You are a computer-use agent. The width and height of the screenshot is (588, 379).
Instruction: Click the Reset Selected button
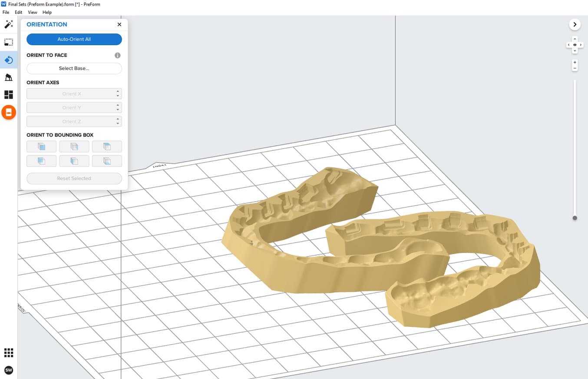(74, 178)
